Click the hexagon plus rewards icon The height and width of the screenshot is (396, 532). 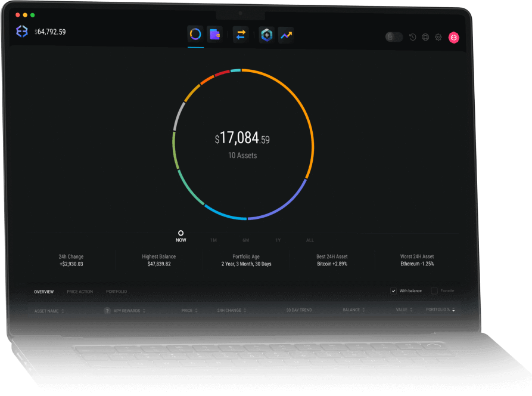(266, 35)
